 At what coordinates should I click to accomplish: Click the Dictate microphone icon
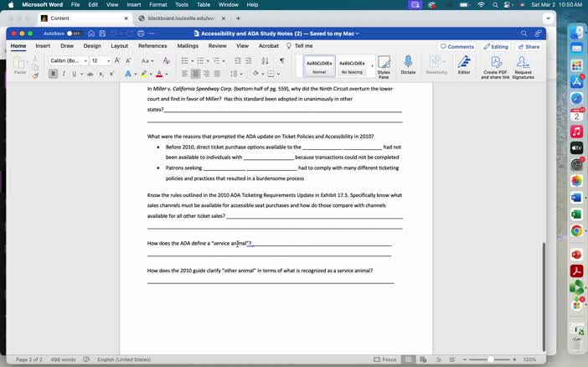pyautogui.click(x=408, y=63)
